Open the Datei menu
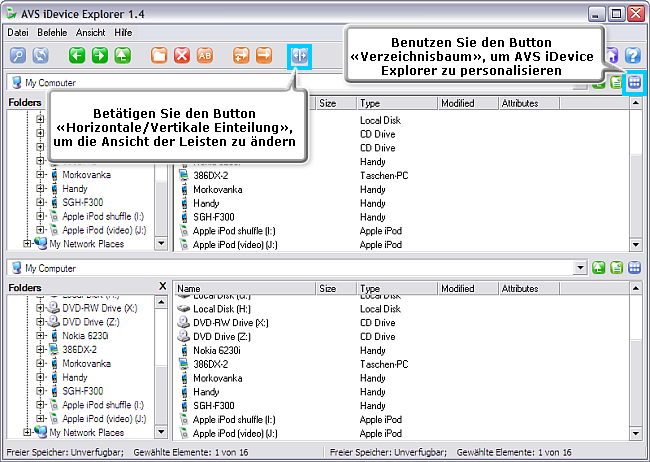The width and height of the screenshot is (650, 462). tap(18, 32)
